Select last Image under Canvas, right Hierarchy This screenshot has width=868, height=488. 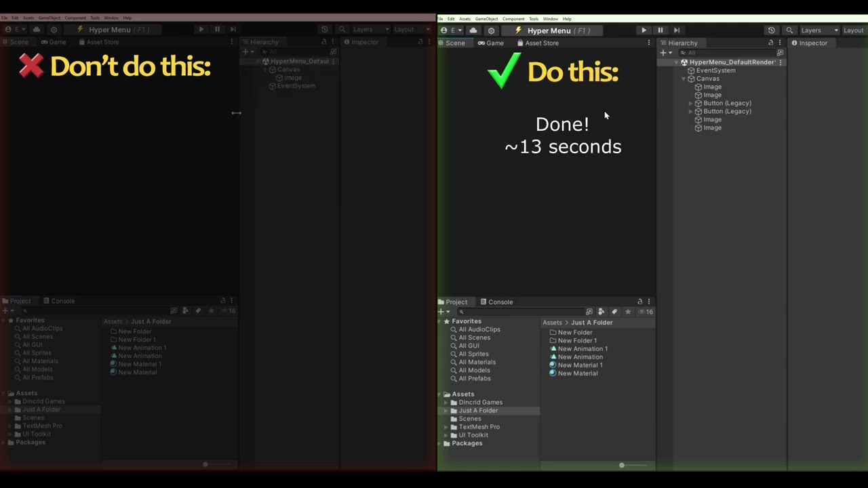(x=712, y=127)
